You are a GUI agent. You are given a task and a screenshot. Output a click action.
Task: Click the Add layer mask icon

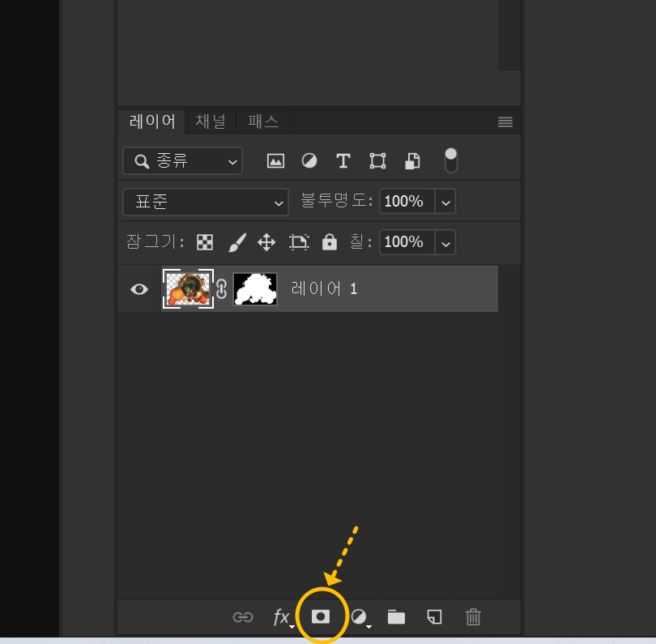[322, 616]
